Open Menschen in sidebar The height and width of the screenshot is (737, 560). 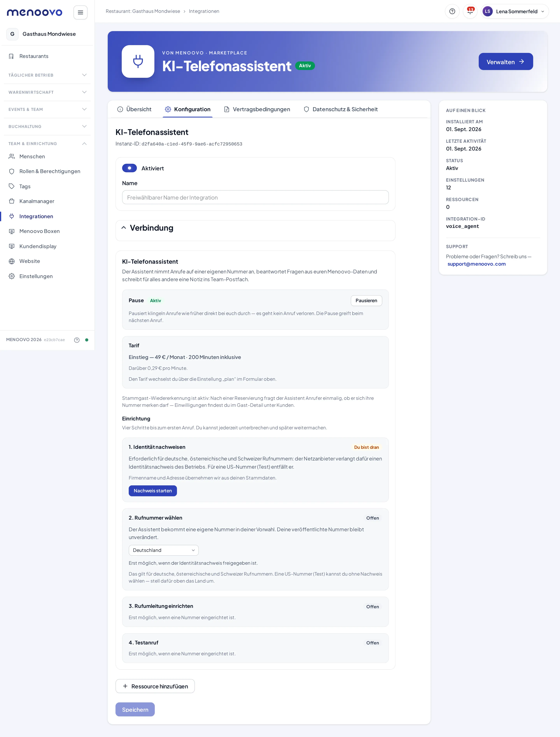pos(47,156)
